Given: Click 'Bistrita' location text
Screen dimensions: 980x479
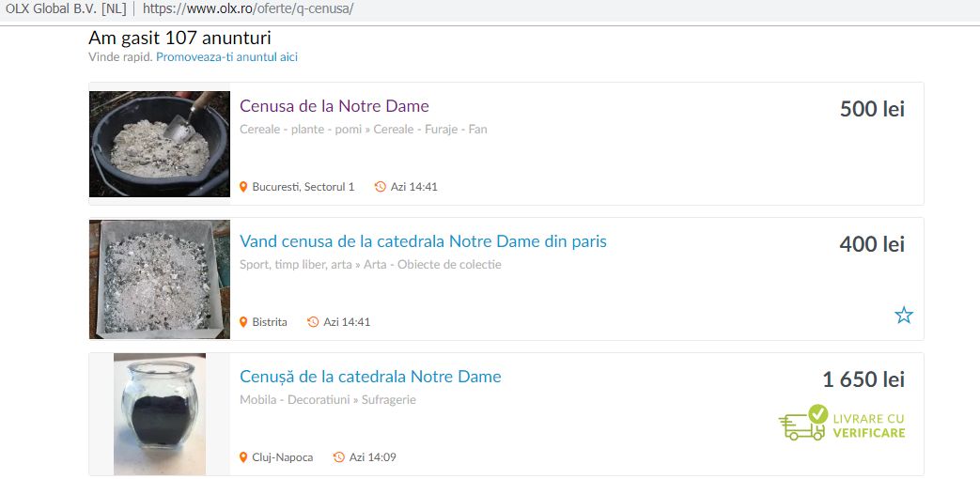Looking at the screenshot, I should [270, 322].
